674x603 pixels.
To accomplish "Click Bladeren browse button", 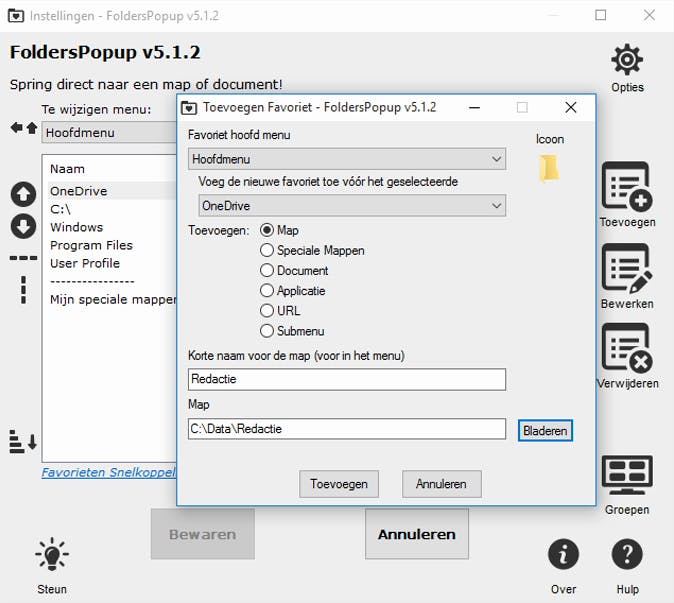I will tap(545, 430).
